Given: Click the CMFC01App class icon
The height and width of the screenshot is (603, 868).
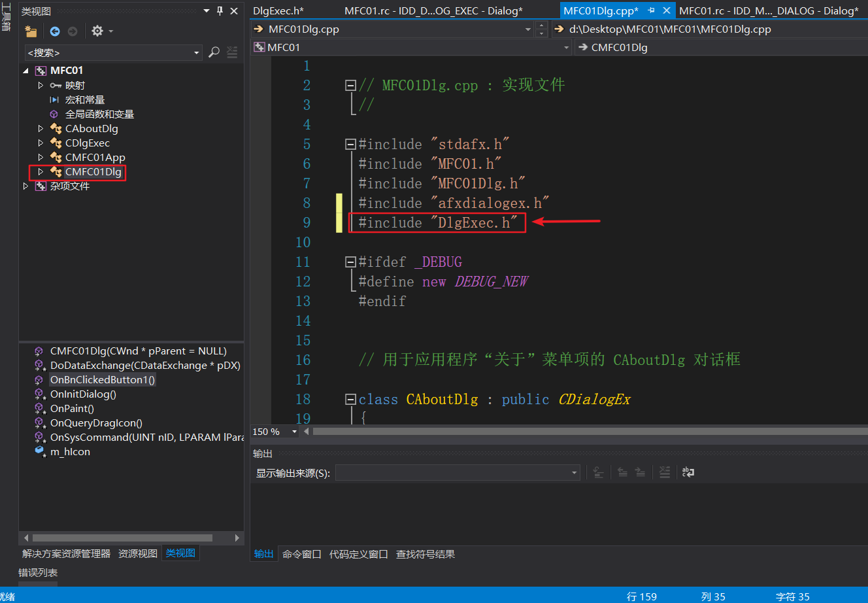Looking at the screenshot, I should click(56, 157).
